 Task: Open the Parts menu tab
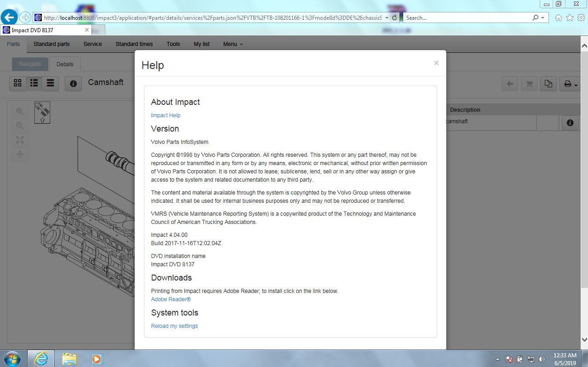point(13,44)
